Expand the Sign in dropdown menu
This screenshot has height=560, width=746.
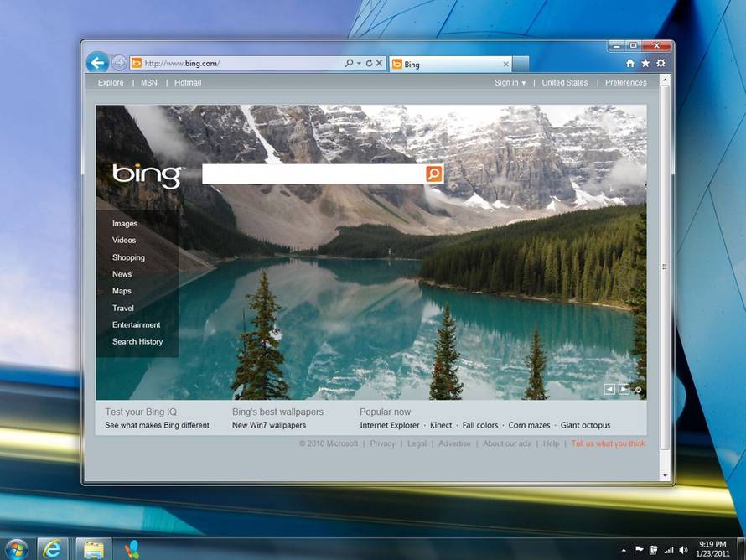(x=510, y=82)
